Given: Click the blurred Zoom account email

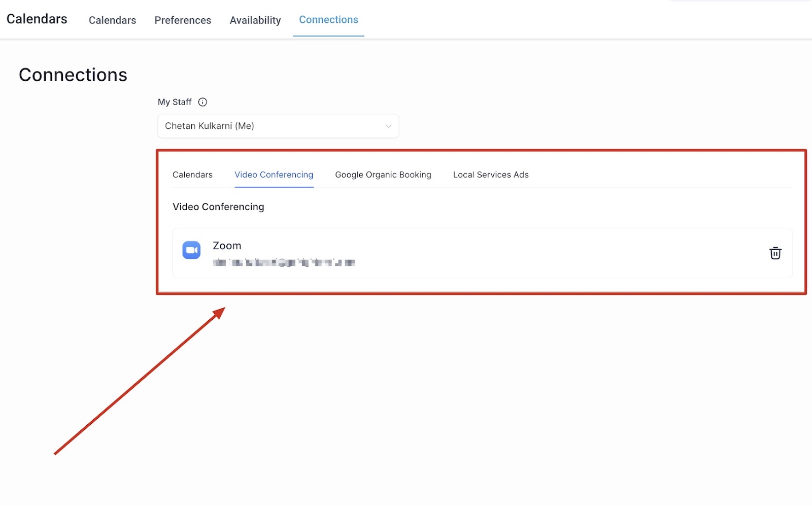Looking at the screenshot, I should tap(284, 262).
